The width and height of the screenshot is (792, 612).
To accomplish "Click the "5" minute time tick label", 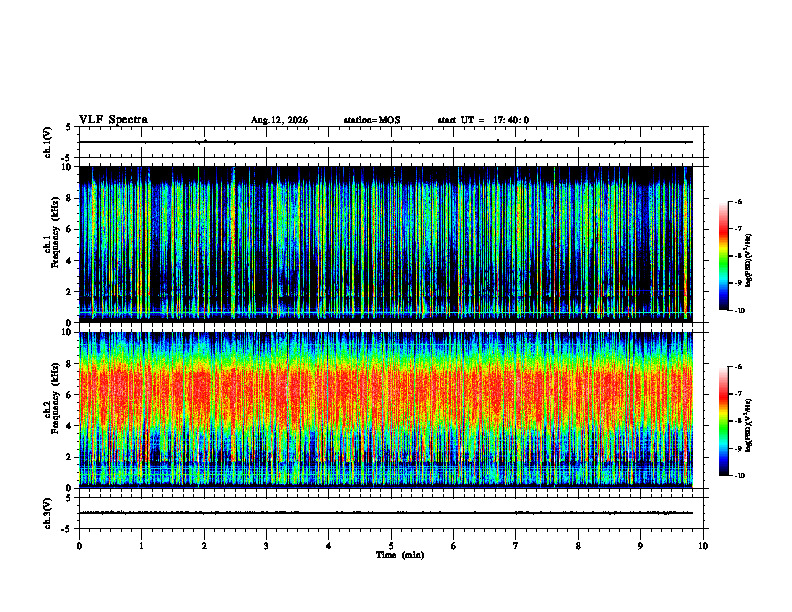I will tap(391, 546).
